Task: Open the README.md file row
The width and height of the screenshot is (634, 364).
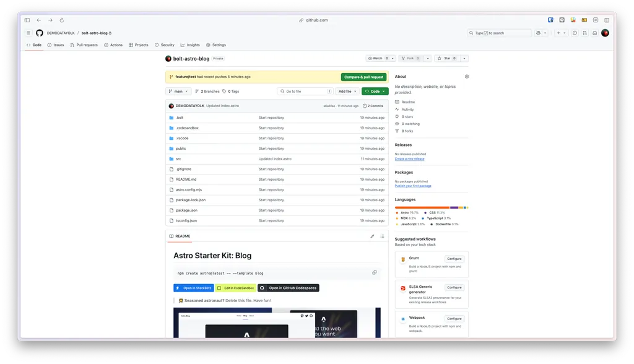Action: (277, 180)
